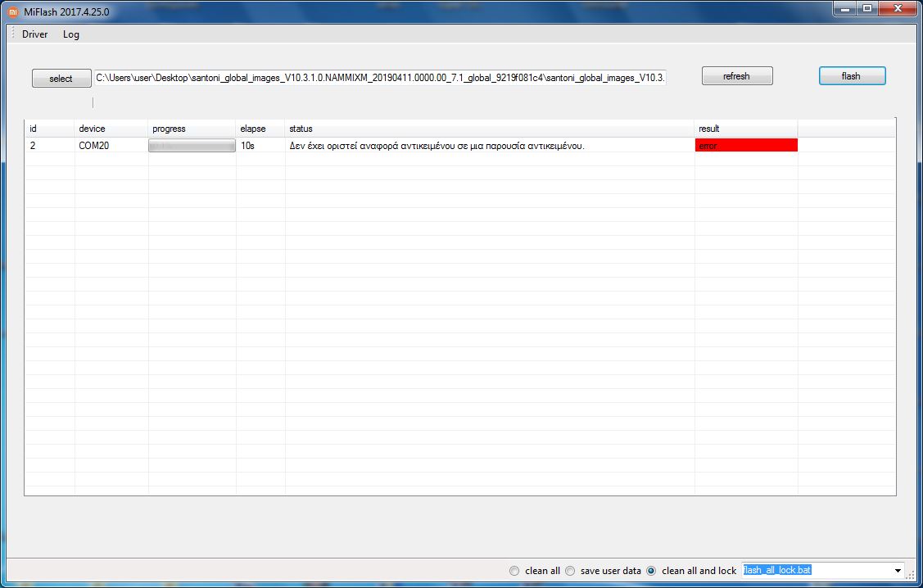Click the refresh button
The width and height of the screenshot is (923, 588).
point(737,76)
